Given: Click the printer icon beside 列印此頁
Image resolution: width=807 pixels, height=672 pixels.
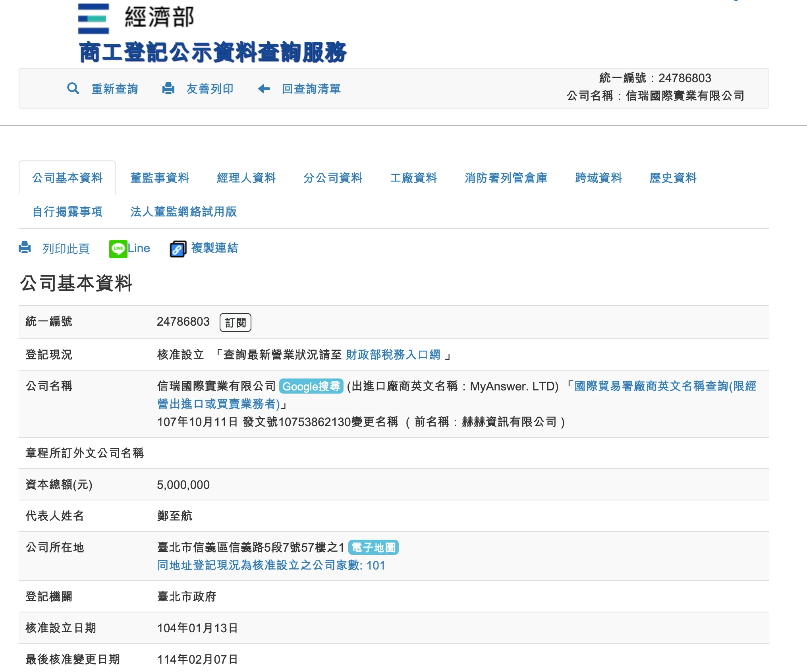Looking at the screenshot, I should (x=25, y=247).
